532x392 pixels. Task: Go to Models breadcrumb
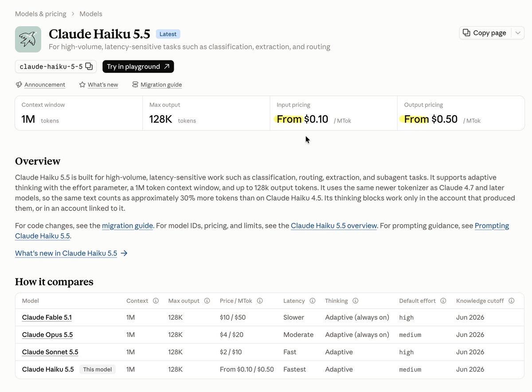tap(91, 14)
